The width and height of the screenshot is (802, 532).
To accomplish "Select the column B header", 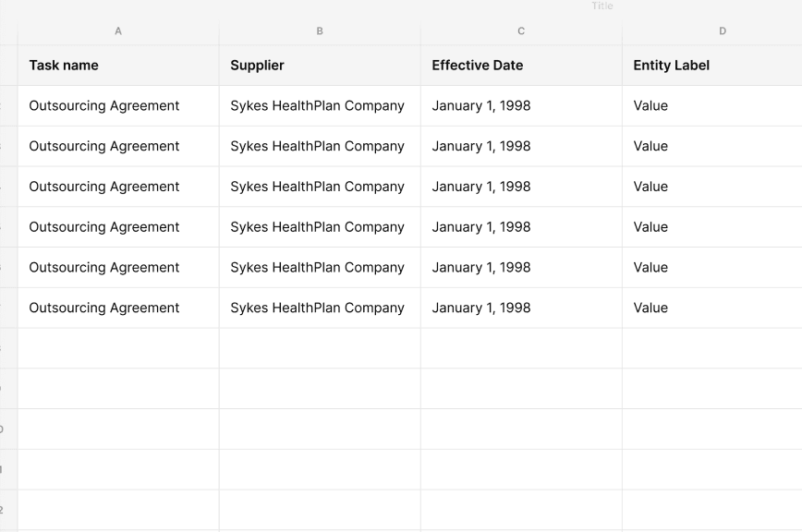I will click(320, 31).
